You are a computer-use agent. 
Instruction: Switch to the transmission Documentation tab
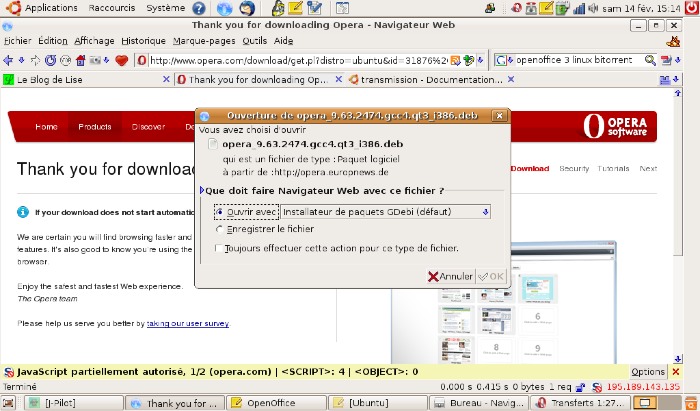[x=420, y=79]
